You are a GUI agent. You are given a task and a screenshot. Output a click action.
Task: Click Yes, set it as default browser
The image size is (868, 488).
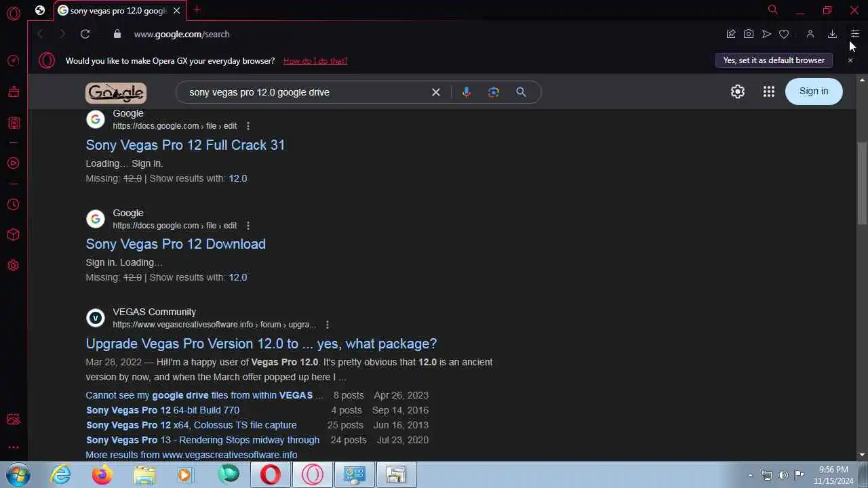click(774, 60)
